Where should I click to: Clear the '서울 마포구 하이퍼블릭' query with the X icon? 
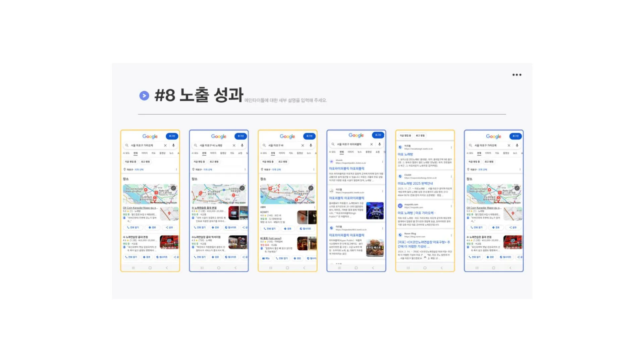click(x=371, y=144)
